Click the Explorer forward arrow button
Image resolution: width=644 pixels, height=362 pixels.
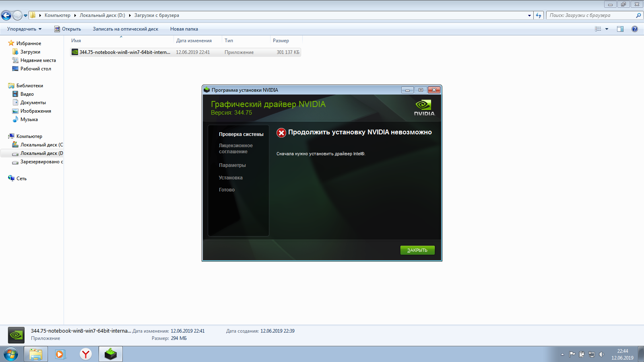pyautogui.click(x=17, y=15)
